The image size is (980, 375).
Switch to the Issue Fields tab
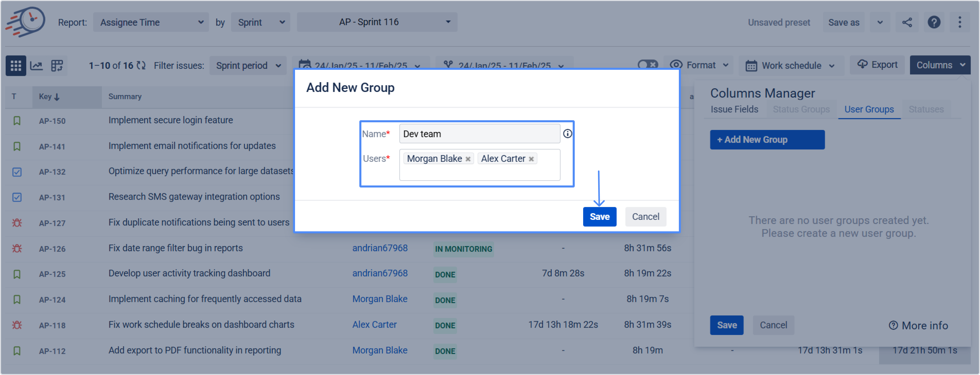pos(734,110)
